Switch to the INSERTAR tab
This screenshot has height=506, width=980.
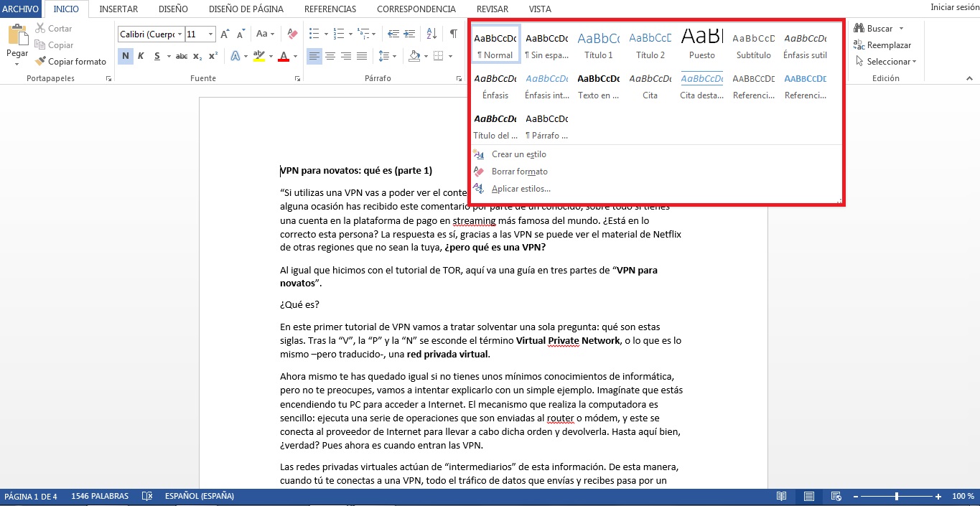point(118,9)
